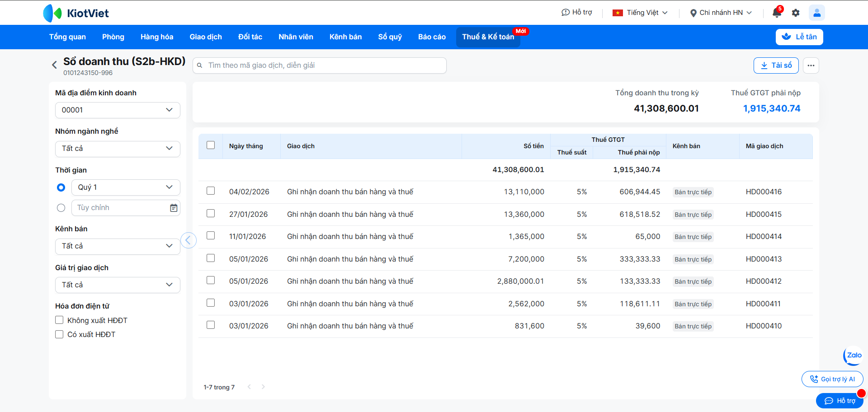Viewport: 868px width, 412px height.
Task: Check the row checkbox for HD000416
Action: pyautogui.click(x=211, y=191)
